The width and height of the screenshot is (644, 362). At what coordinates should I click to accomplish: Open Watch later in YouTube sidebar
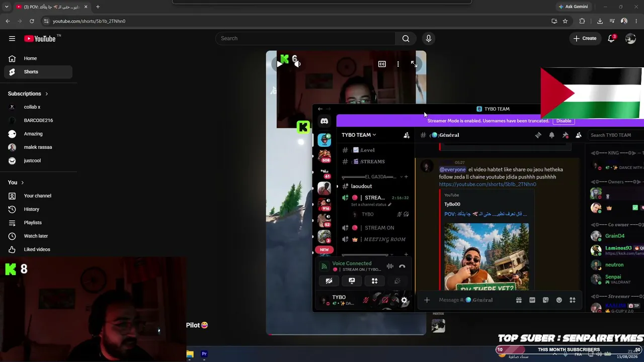coord(38,236)
